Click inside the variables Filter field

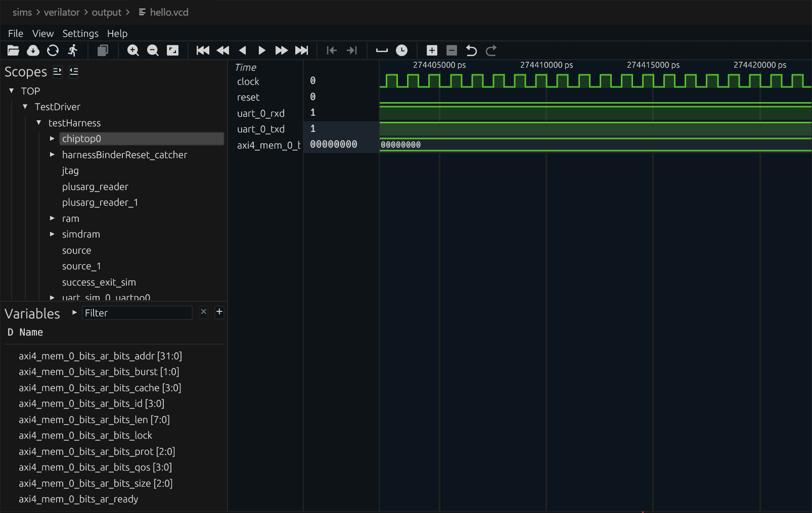pyautogui.click(x=137, y=312)
